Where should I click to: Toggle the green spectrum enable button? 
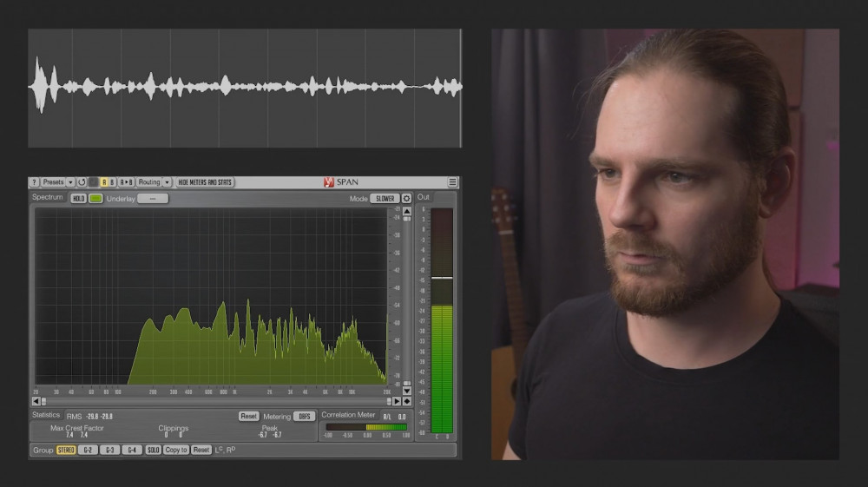[95, 199]
